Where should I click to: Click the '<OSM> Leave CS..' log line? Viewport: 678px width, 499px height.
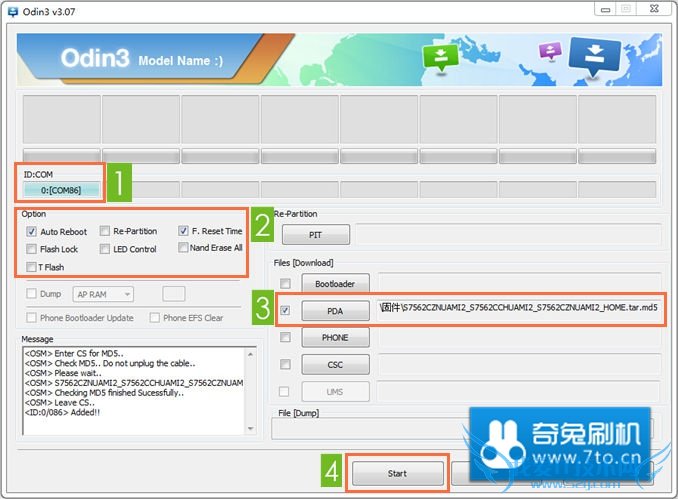(59, 403)
